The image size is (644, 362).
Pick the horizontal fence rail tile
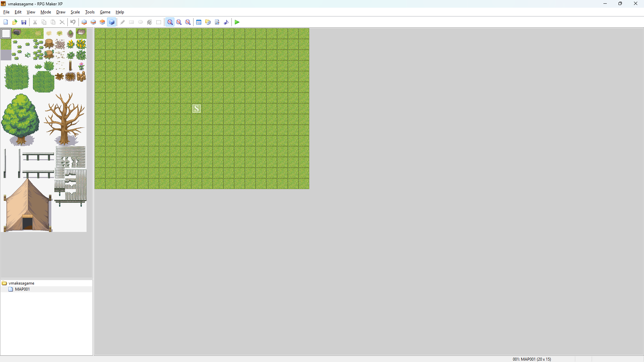[38, 156]
